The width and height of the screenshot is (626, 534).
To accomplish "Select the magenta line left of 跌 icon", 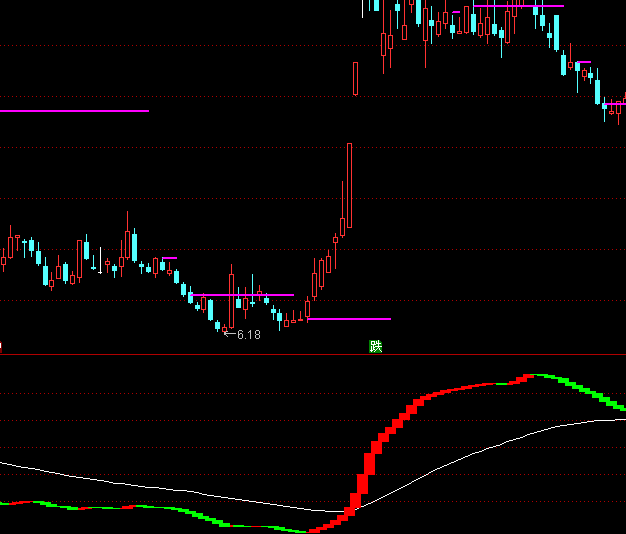I will (x=348, y=319).
